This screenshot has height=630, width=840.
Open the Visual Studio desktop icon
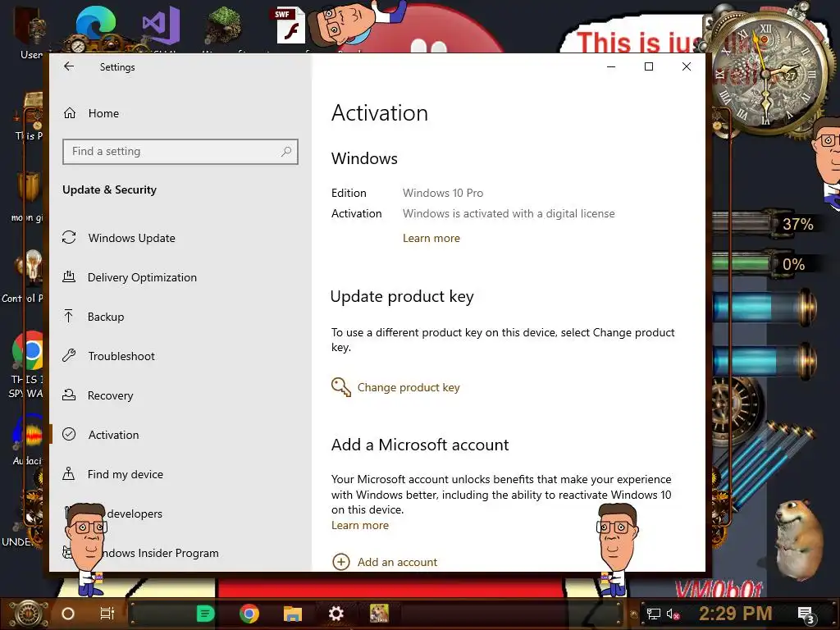pyautogui.click(x=161, y=25)
